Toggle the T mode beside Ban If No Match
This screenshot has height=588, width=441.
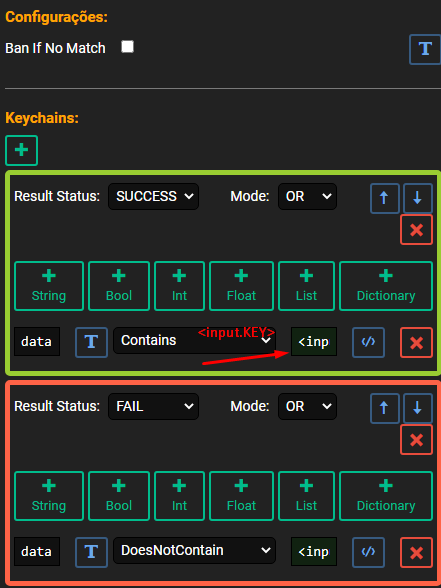(x=425, y=49)
